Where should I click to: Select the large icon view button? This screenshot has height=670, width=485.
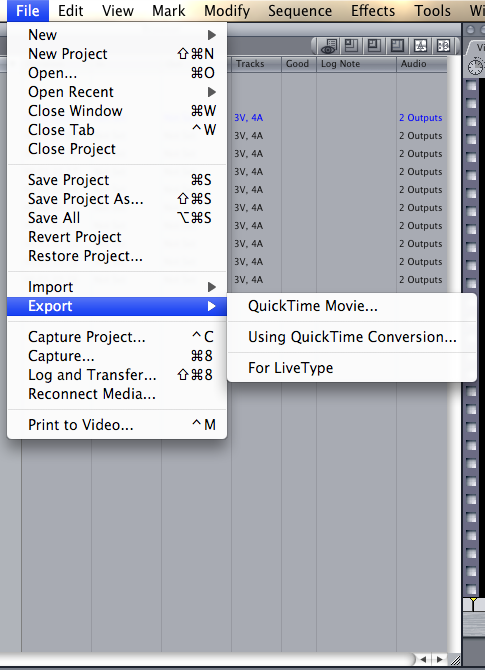397,45
